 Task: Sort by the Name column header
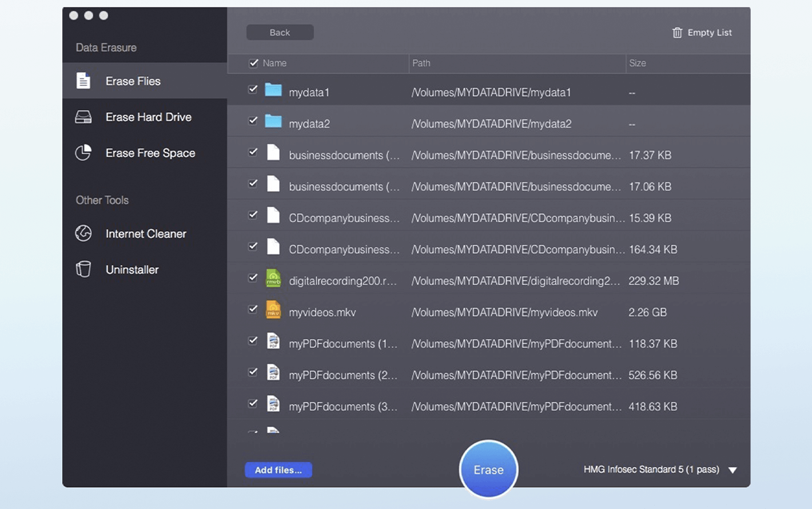point(274,63)
